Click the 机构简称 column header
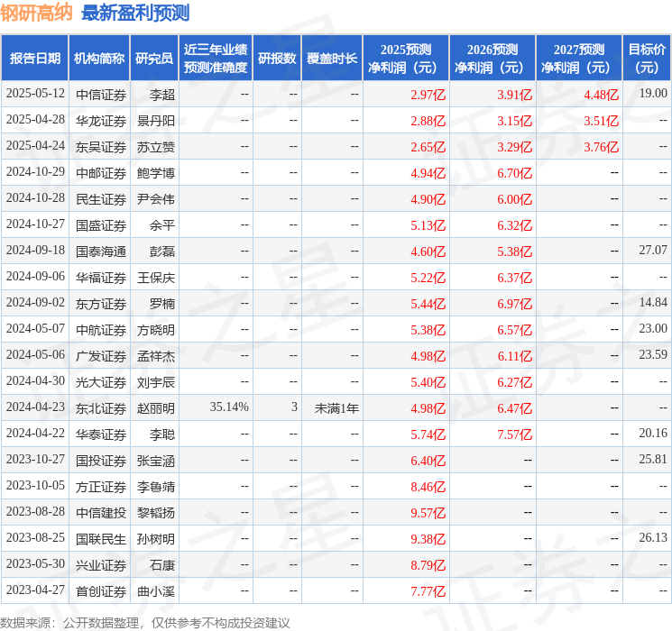The image size is (672, 631). pyautogui.click(x=99, y=59)
